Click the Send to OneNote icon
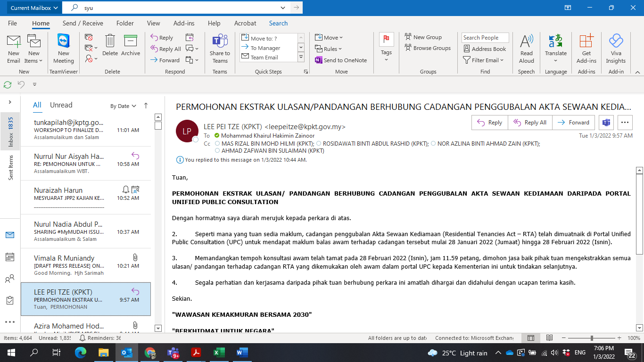 click(319, 60)
